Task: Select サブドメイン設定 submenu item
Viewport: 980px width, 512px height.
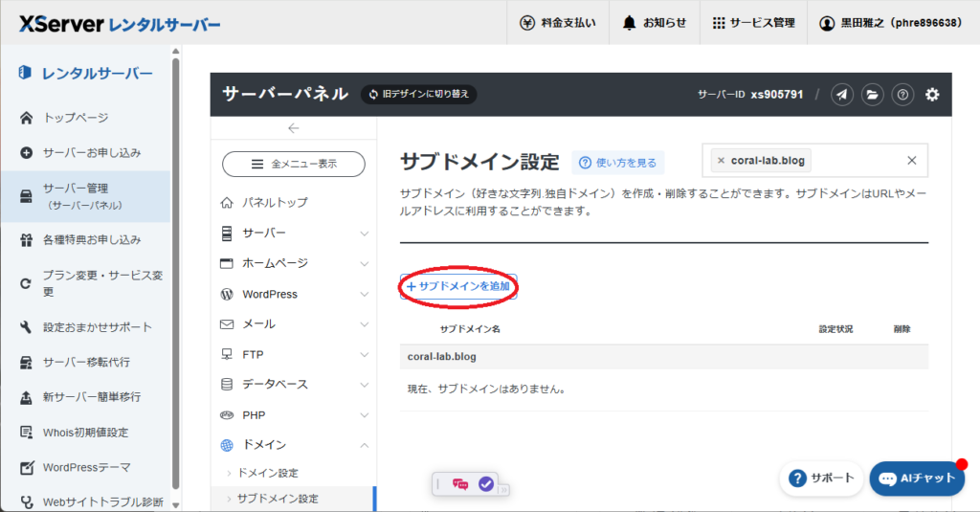Action: point(294,499)
